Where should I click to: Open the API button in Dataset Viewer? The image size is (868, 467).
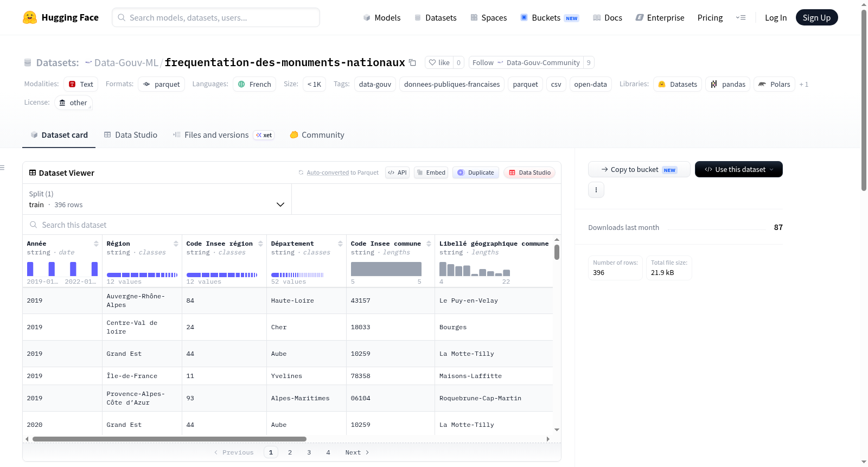click(x=397, y=172)
